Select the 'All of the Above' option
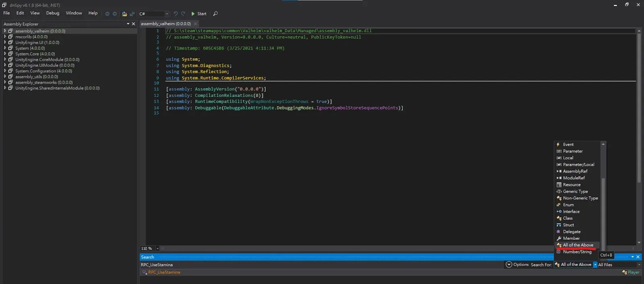The image size is (644, 284). [578, 245]
